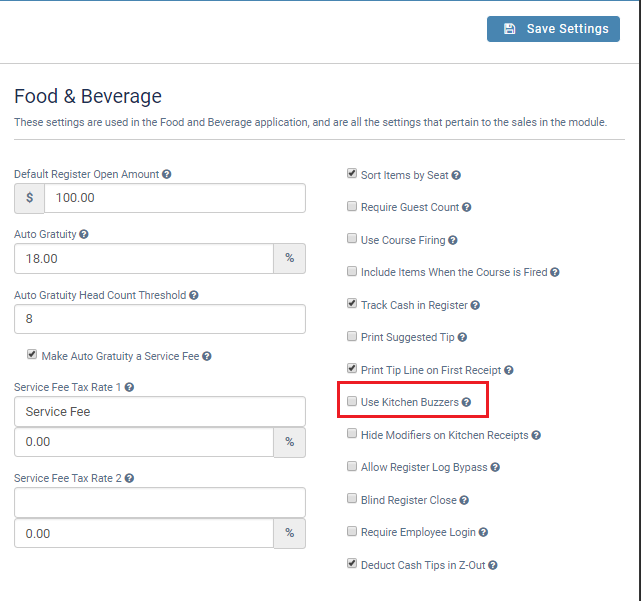Show help for Use Kitchen Buzzers
641x601 pixels.
(x=467, y=402)
